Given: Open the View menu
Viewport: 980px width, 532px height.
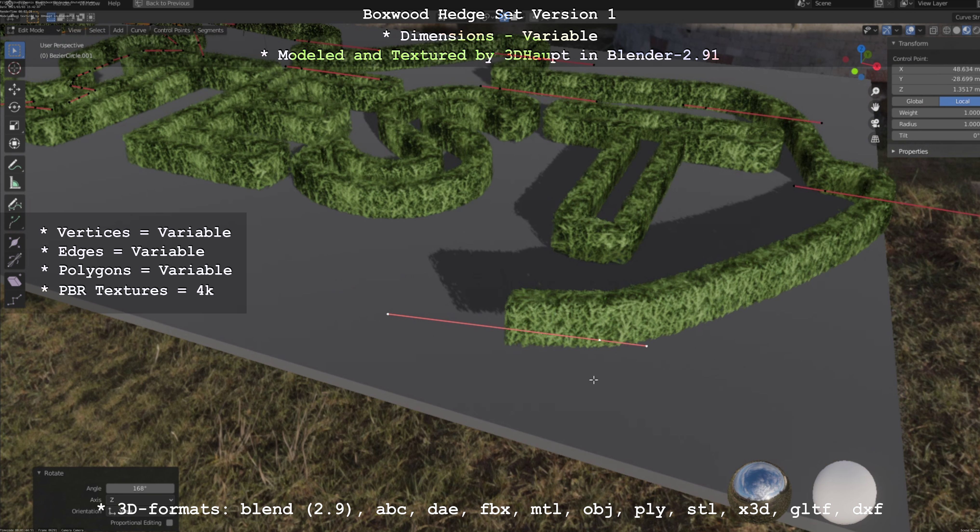Looking at the screenshot, I should pos(74,30).
